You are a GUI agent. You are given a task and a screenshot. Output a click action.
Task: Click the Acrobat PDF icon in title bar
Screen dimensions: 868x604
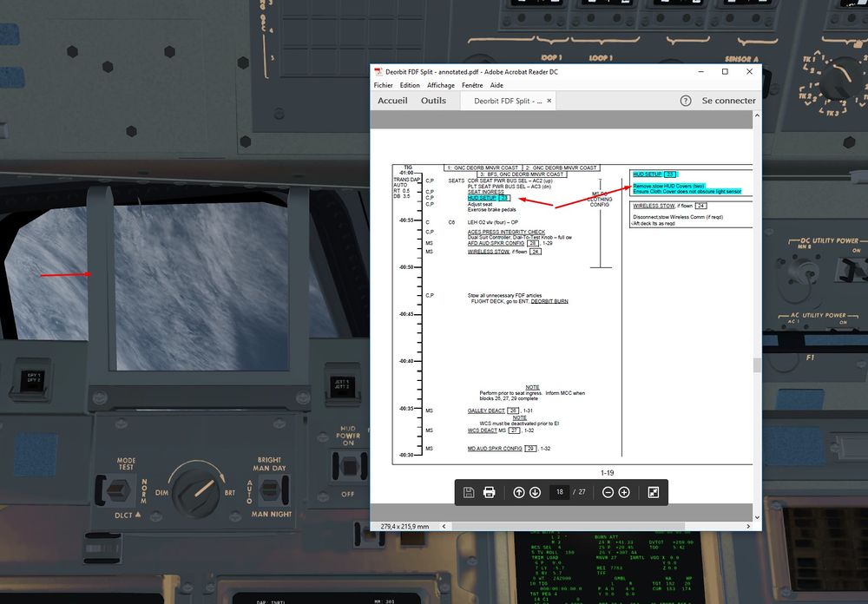point(378,72)
